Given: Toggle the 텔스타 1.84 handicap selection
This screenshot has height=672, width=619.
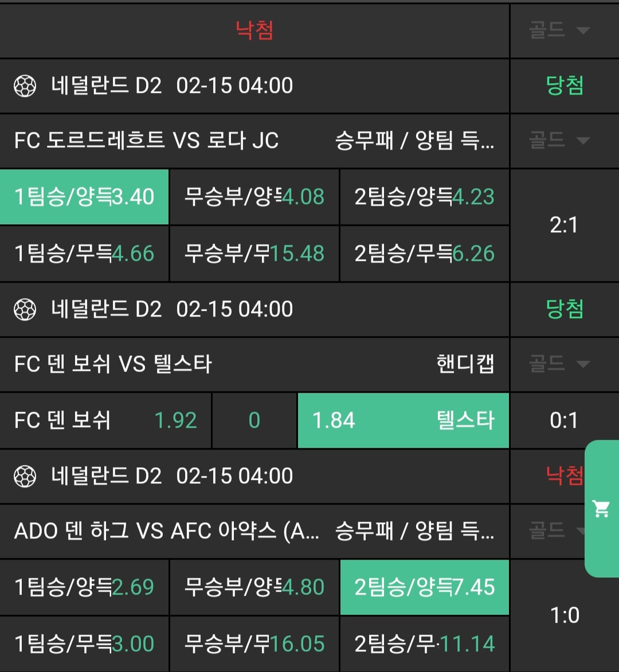Looking at the screenshot, I should click(403, 420).
